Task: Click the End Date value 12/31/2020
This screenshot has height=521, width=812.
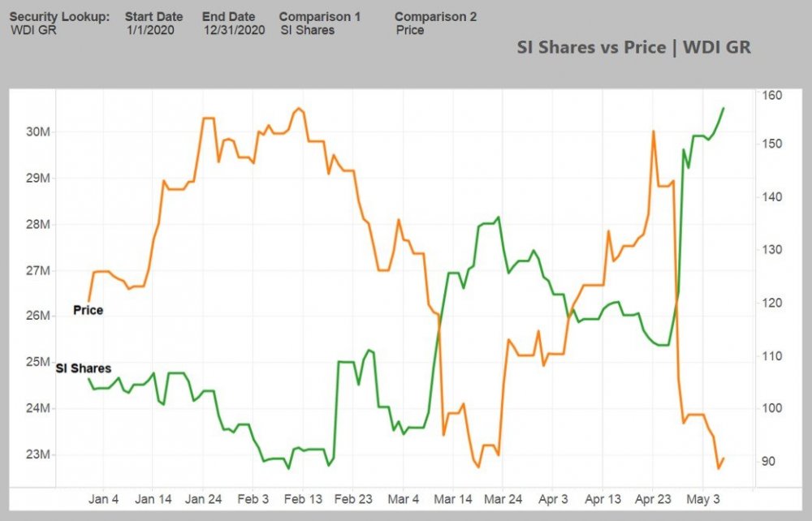Action: [234, 30]
